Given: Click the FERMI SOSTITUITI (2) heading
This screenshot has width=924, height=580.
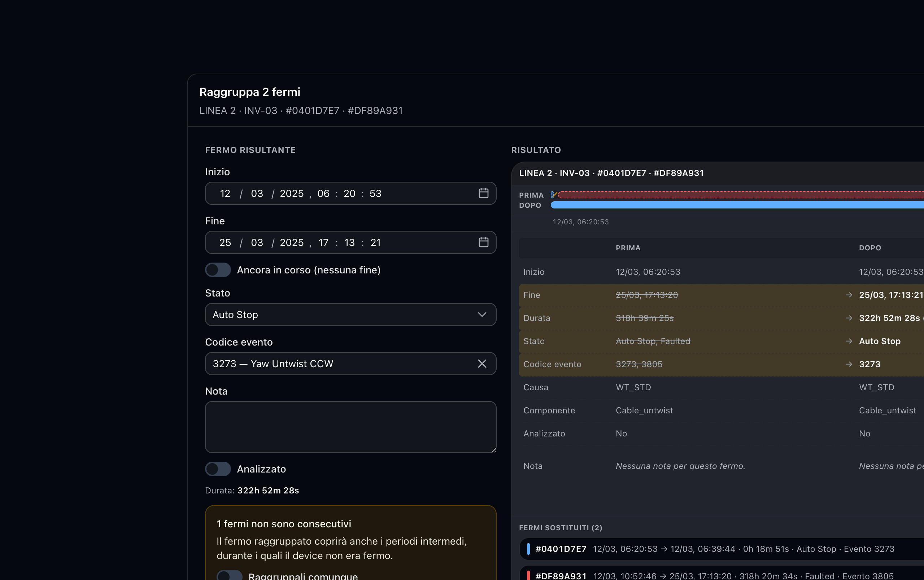Looking at the screenshot, I should point(560,527).
